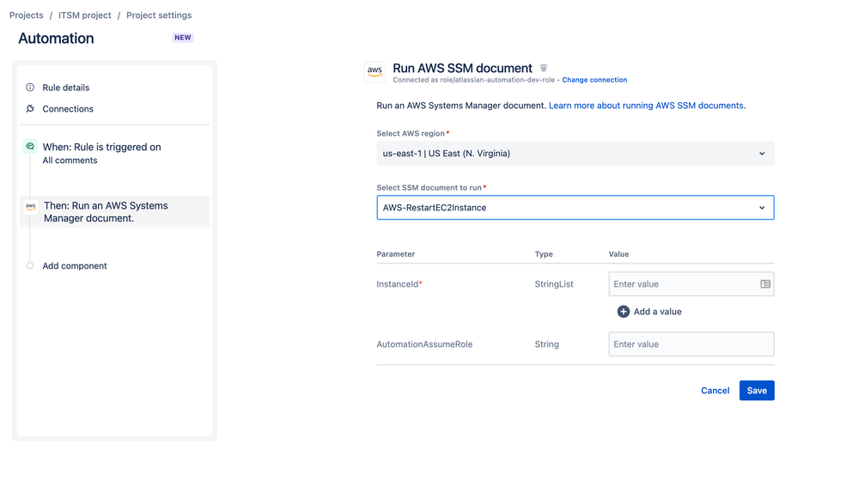Click the AWS icon on the 'Then' component

(x=31, y=206)
